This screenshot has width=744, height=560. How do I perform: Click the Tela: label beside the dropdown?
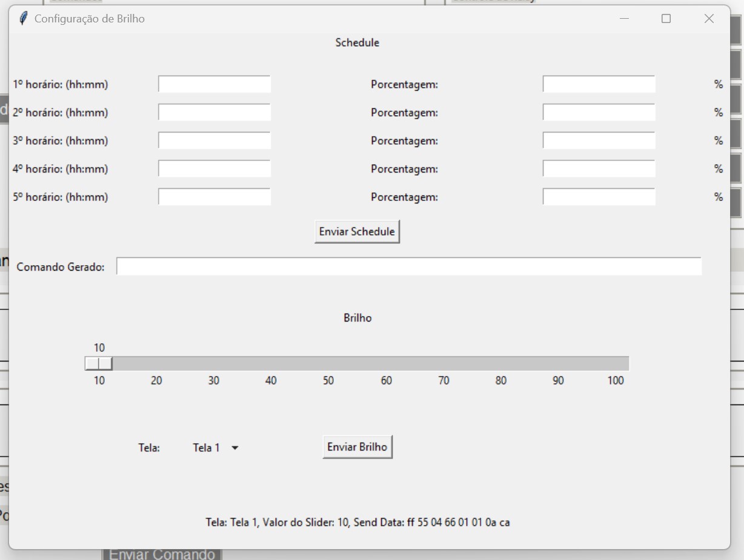pos(149,448)
